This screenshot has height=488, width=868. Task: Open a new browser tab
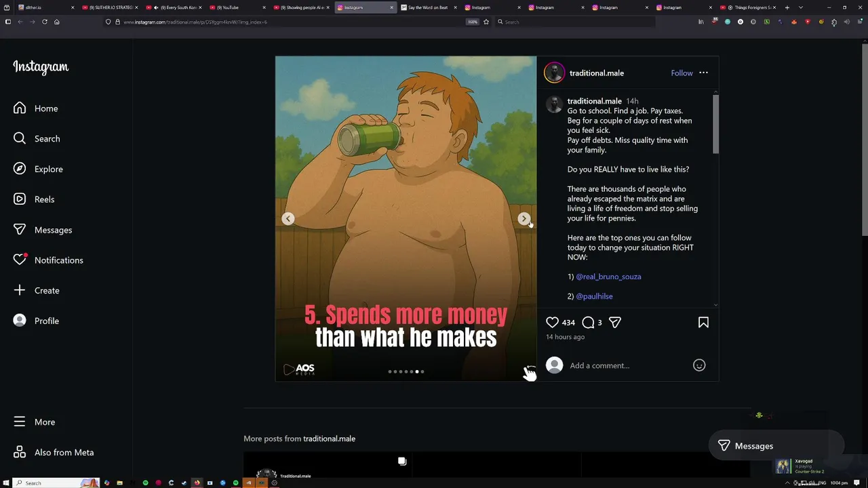pos(787,7)
